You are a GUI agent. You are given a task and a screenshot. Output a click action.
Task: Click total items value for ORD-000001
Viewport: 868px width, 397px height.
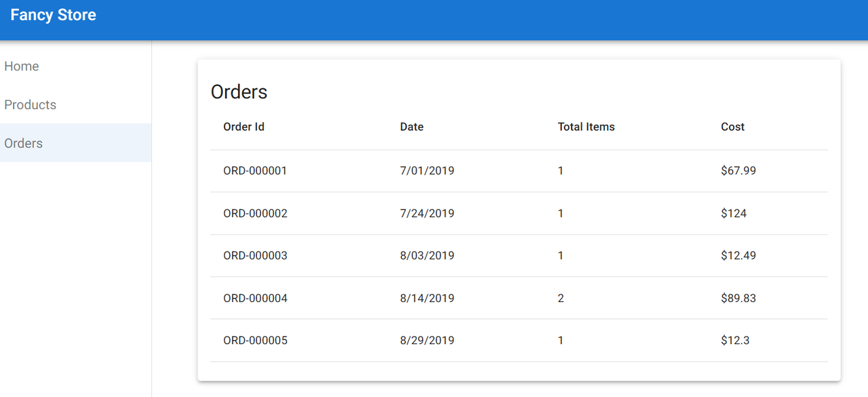pyautogui.click(x=561, y=171)
